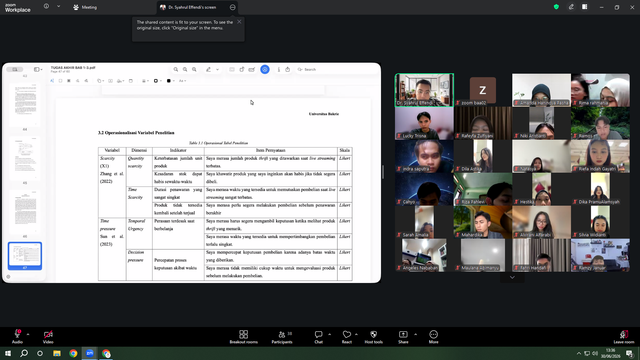Select the highlighted page 47 thumbnail

[25, 256]
